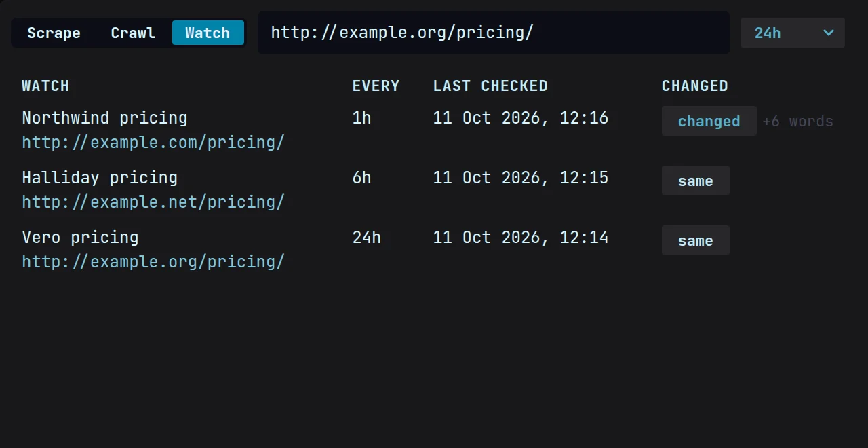Open the http://example.com/pricing/ link
Image resolution: width=868 pixels, height=448 pixels.
(153, 143)
